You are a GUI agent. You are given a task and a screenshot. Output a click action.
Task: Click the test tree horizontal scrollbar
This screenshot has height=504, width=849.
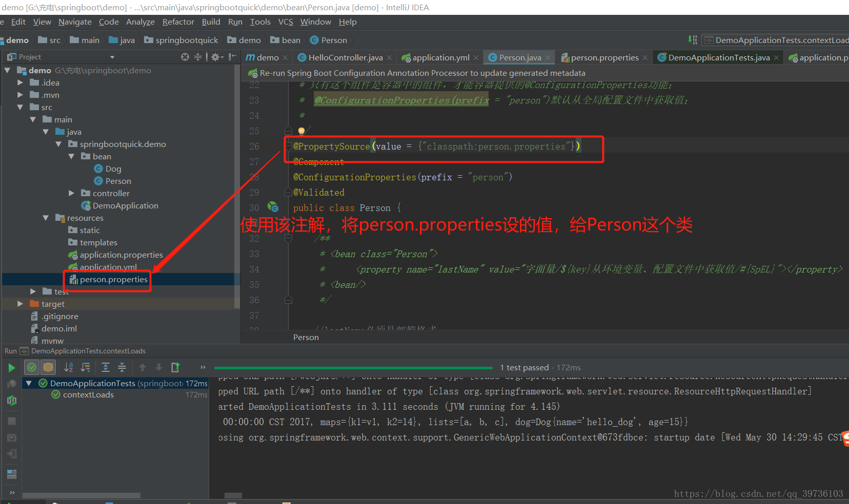coord(82,495)
